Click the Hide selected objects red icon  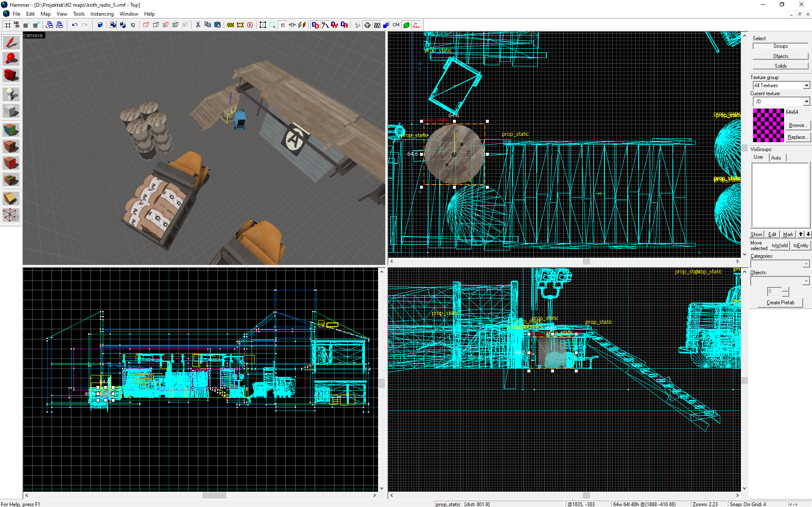pyautogui.click(x=146, y=25)
